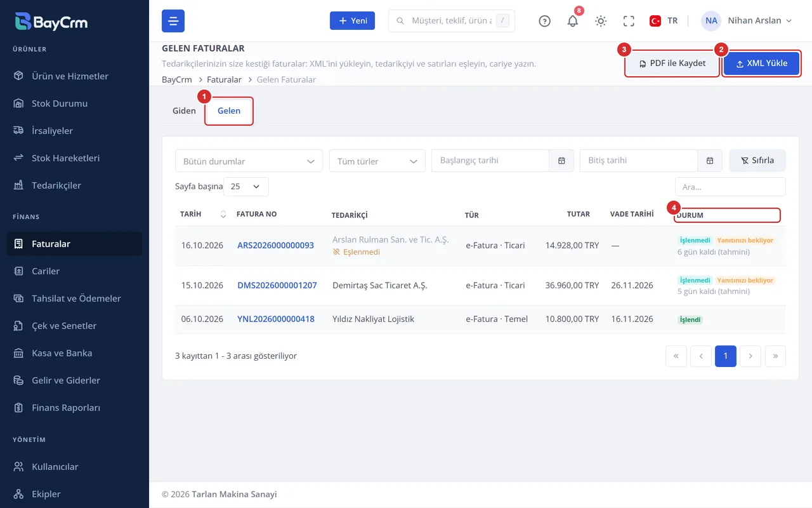
Task: Open Kasa ve Banka in sidebar
Action: (x=74, y=353)
